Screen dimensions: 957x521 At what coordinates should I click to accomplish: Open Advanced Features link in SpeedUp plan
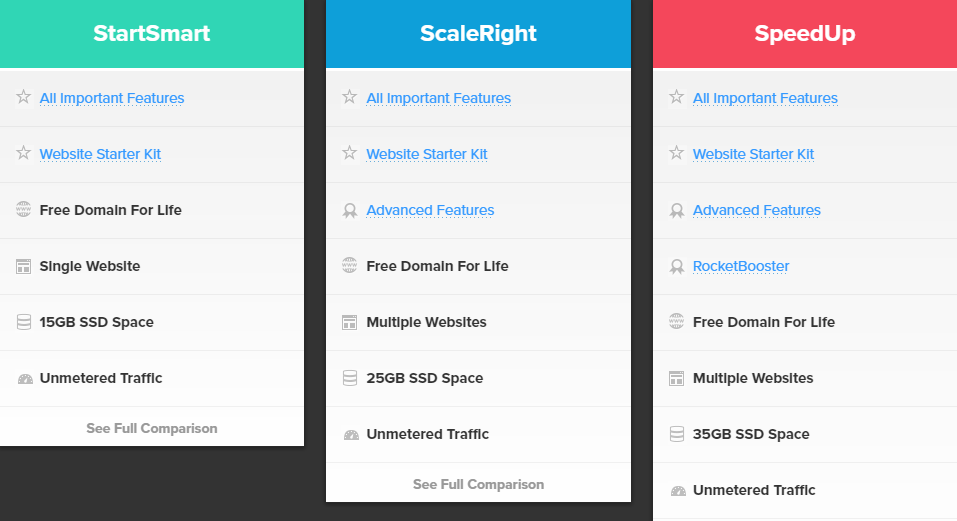757,210
